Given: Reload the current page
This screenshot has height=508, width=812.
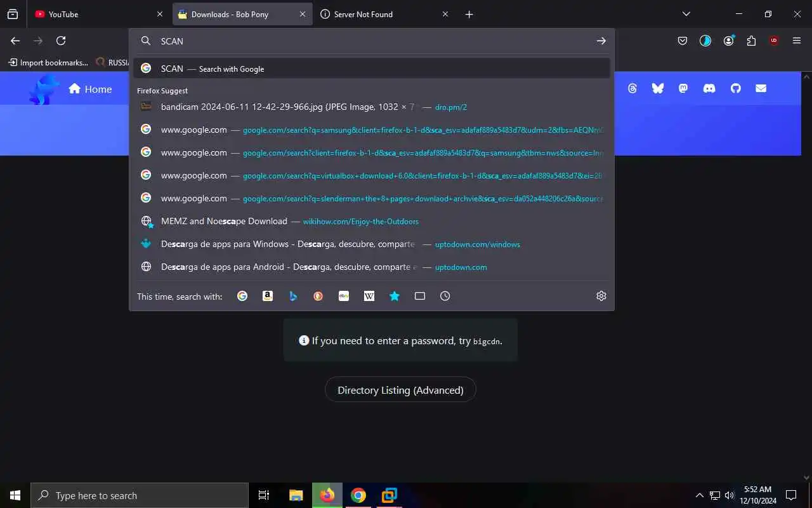Looking at the screenshot, I should 61,41.
